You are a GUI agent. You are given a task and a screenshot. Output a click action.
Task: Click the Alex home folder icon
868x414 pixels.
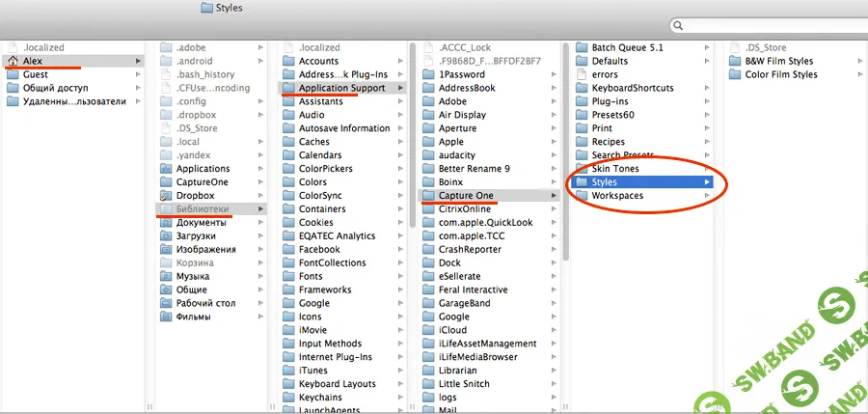(13, 61)
